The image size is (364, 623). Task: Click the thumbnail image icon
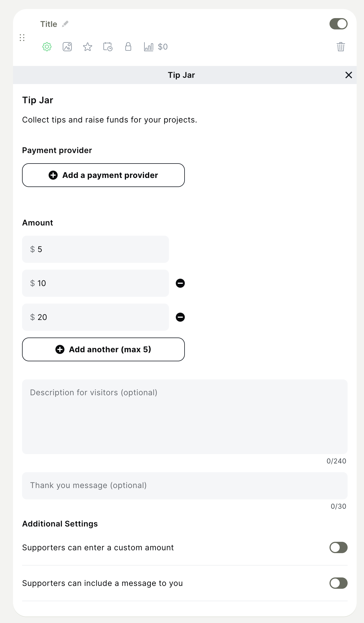tap(67, 47)
